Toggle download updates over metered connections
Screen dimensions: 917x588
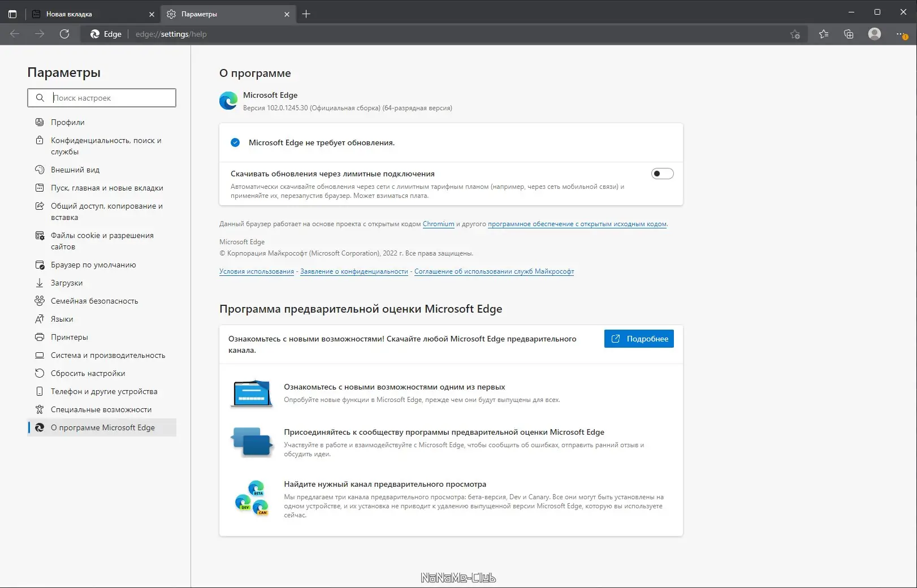click(662, 174)
